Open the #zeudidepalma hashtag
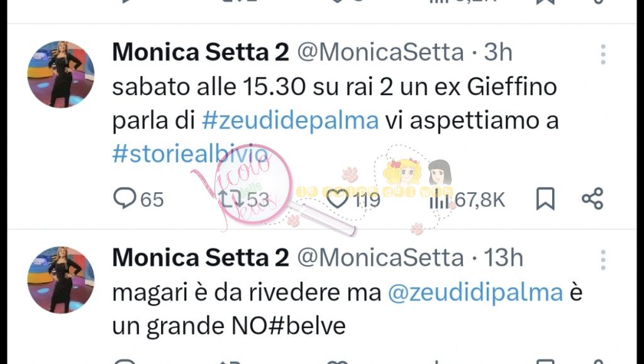The width and height of the screenshot is (644, 364). [291, 120]
